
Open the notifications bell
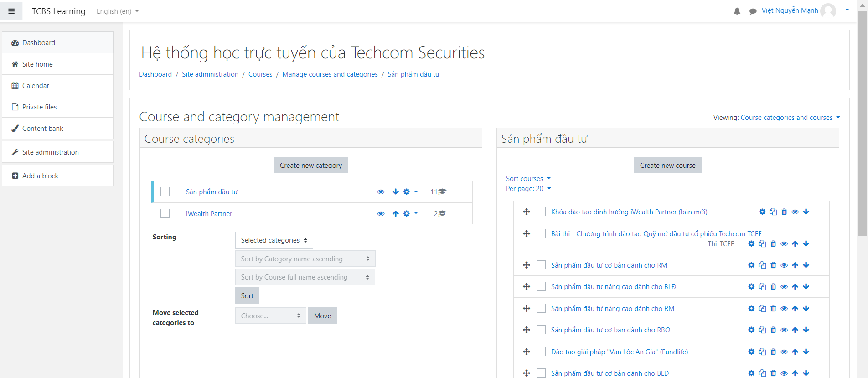click(737, 11)
